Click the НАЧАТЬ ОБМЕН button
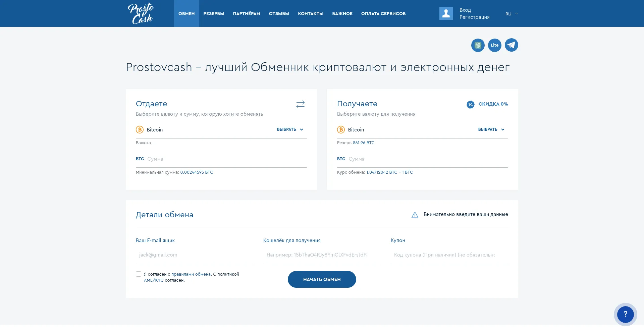644x333 pixels. 322,279
